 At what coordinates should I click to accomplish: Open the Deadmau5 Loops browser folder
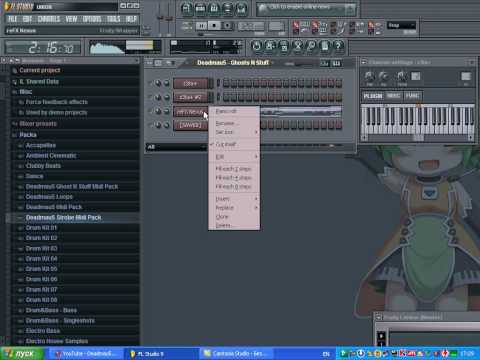point(49,197)
